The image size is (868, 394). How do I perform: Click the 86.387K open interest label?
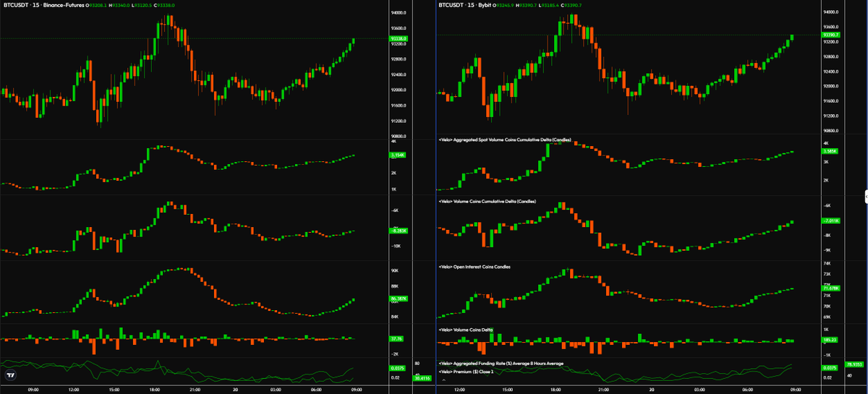399,299
